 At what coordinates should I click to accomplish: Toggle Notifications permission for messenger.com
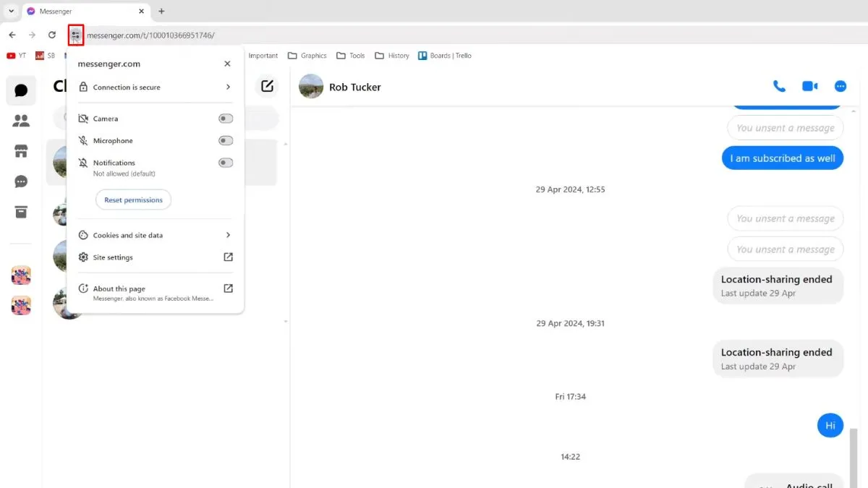pos(225,162)
